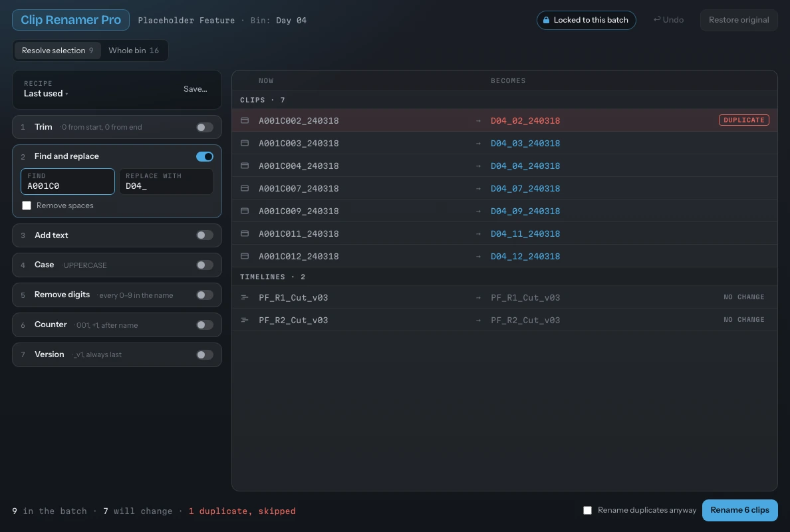Click the BECOMES column header
This screenshot has height=532, width=790.
click(508, 80)
